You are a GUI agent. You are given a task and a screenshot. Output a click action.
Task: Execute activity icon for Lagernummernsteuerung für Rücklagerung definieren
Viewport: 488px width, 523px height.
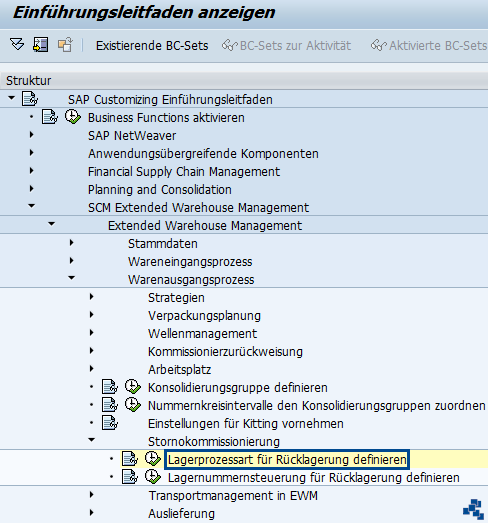[152, 477]
